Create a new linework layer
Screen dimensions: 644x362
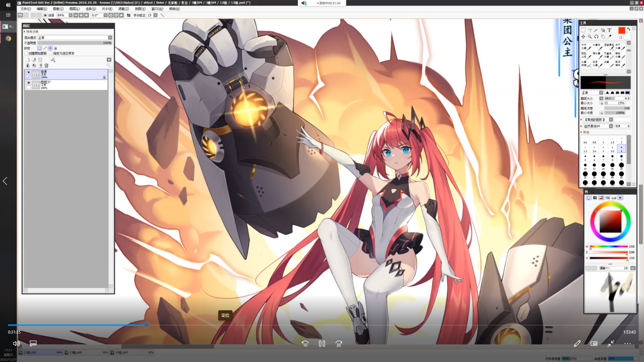pos(34,60)
